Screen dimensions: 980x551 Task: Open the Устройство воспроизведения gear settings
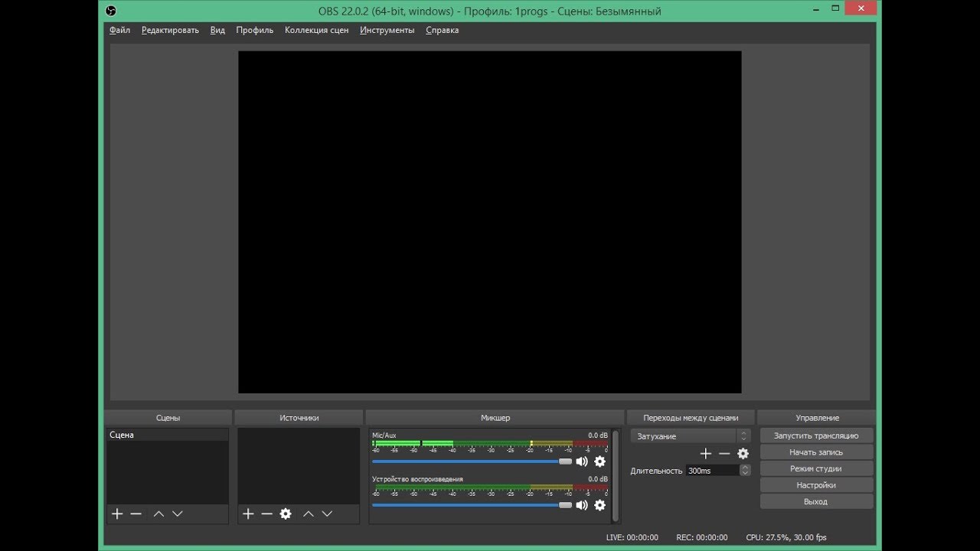(x=599, y=505)
